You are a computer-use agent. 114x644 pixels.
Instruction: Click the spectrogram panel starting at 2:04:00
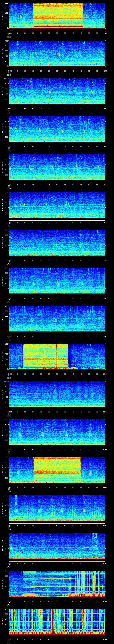57,167
